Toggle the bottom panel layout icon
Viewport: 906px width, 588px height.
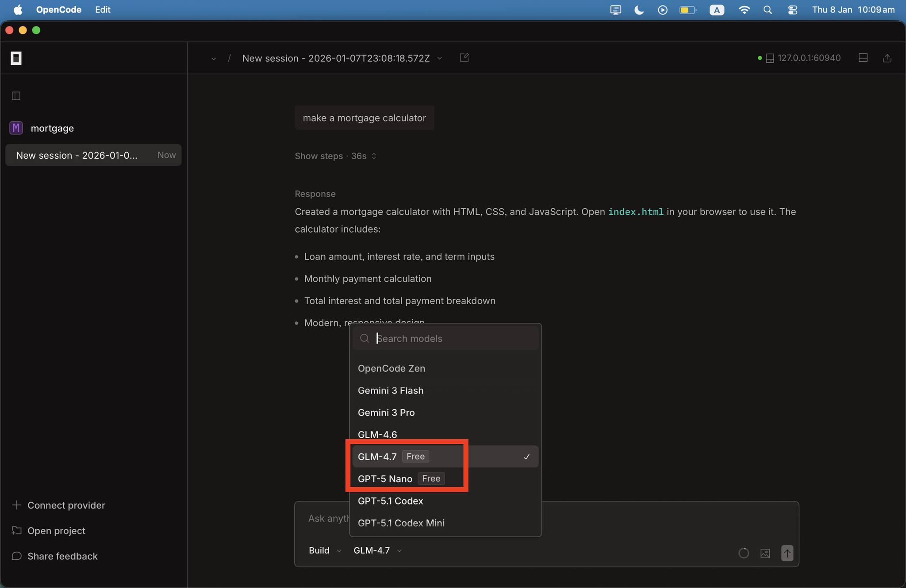click(863, 58)
